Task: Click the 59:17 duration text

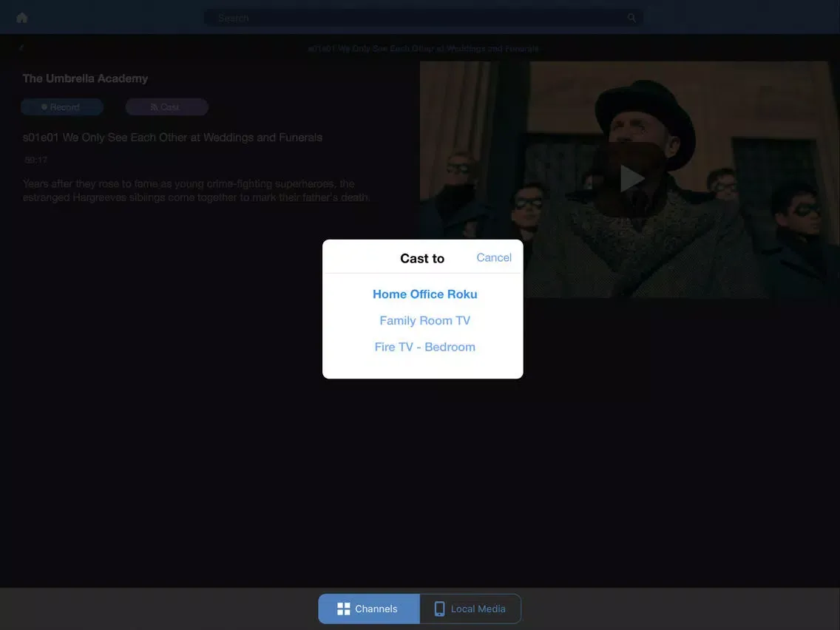Action: pyautogui.click(x=36, y=160)
